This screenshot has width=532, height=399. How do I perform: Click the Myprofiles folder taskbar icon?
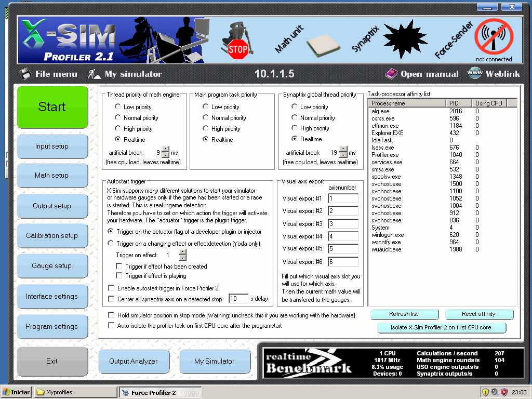[x=41, y=392]
